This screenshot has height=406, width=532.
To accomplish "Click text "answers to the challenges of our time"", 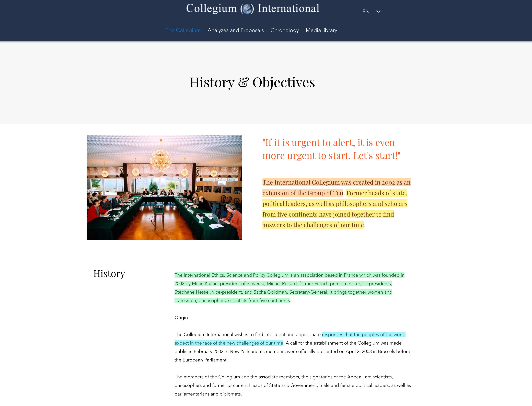I will [x=313, y=225].
